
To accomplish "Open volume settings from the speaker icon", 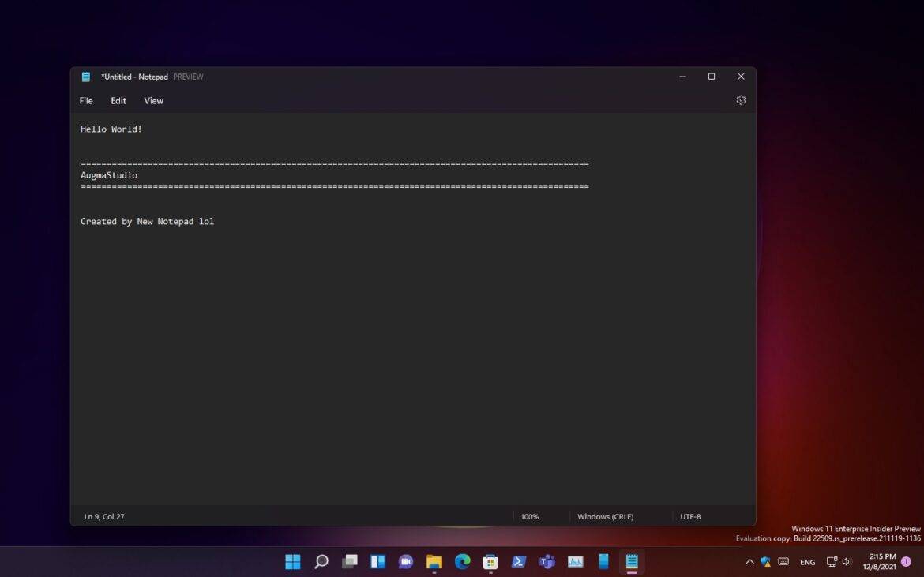I will 847,561.
